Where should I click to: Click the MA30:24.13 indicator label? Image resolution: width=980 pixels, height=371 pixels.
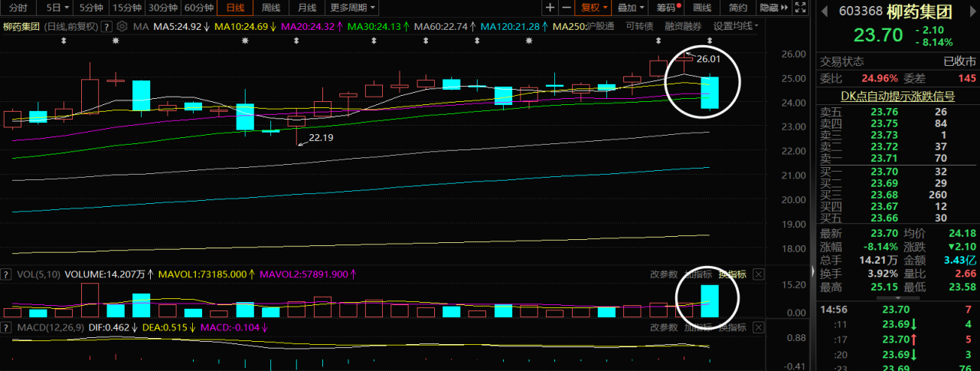click(374, 26)
